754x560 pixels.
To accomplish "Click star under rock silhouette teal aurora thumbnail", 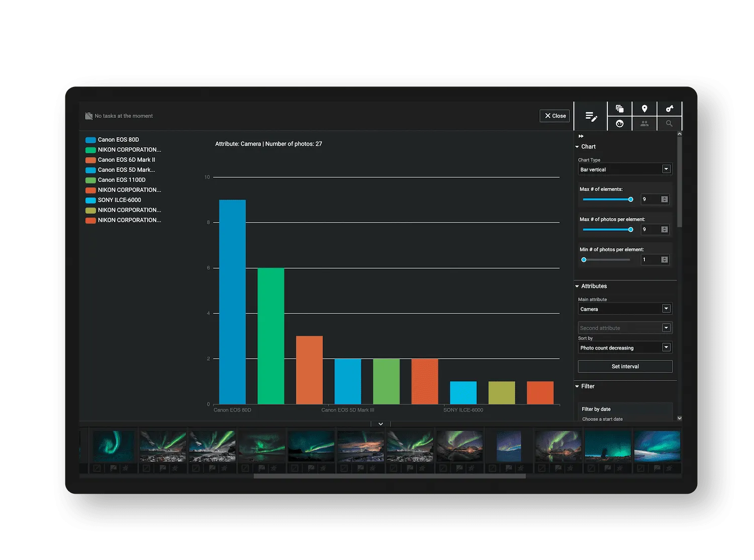I will [x=620, y=468].
